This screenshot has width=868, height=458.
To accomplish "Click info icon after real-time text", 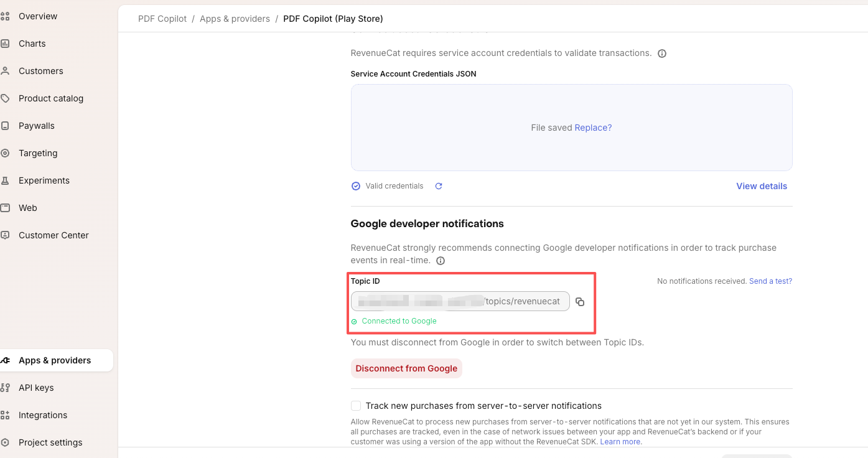I will pos(441,261).
